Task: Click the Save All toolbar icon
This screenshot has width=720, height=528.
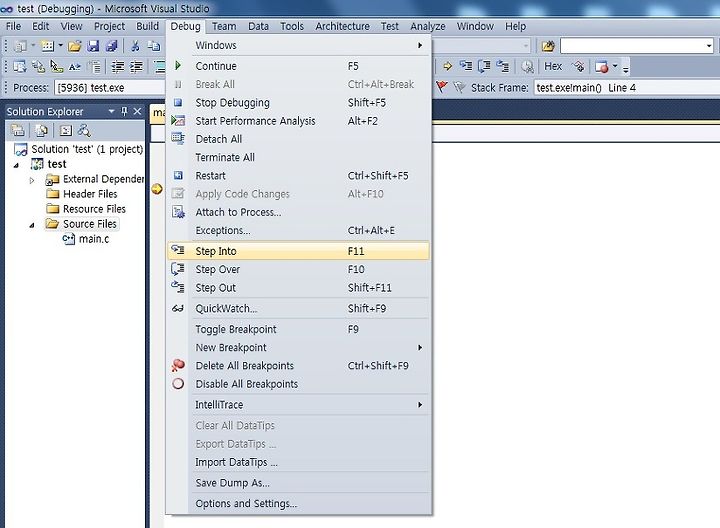Action: [112, 46]
